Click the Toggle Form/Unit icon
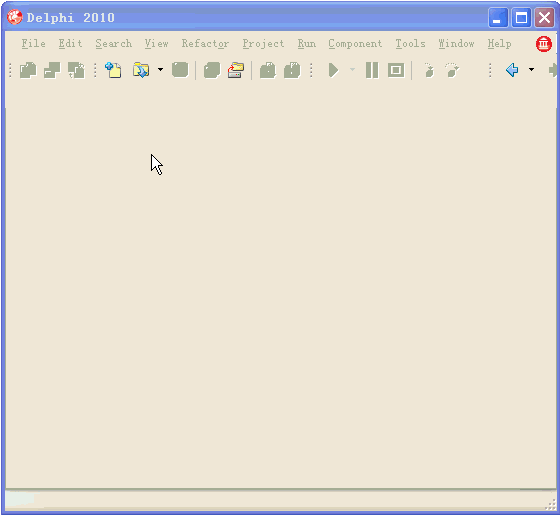560x516 pixels. point(76,70)
